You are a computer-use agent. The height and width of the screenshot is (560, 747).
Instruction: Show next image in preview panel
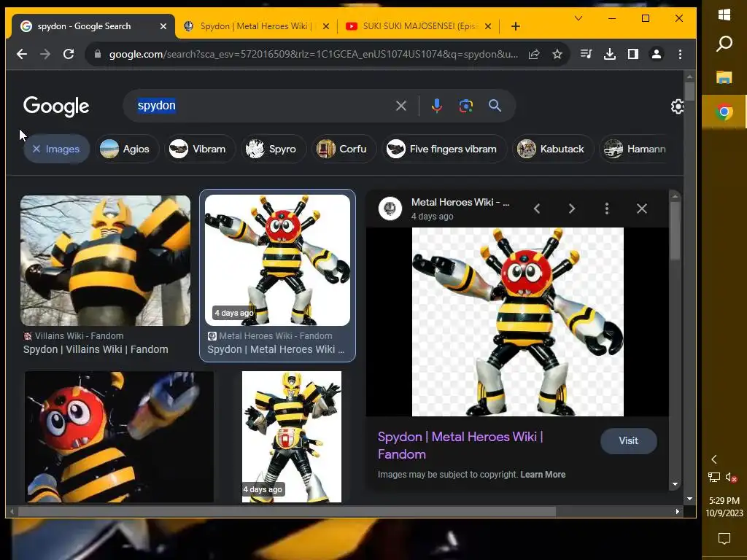pos(572,209)
